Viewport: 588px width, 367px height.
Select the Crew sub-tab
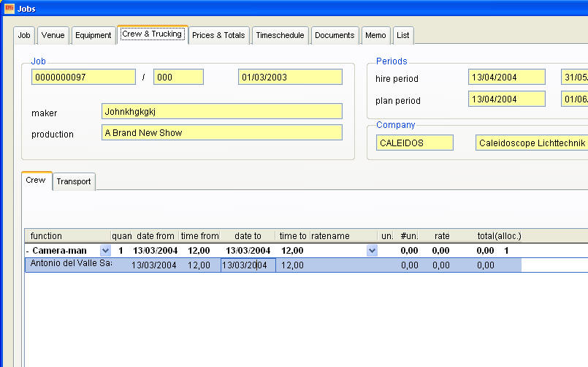coord(36,181)
